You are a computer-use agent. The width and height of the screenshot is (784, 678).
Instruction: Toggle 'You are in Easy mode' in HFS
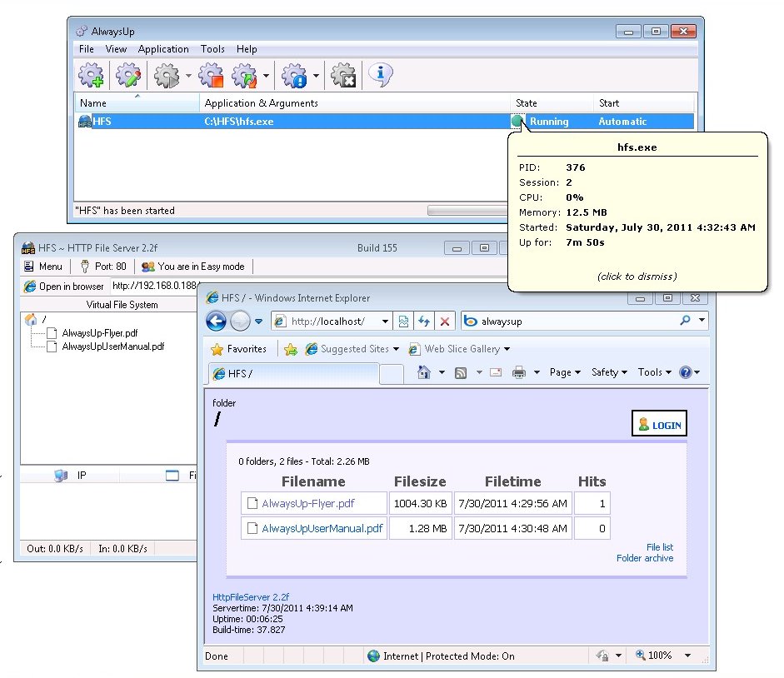[x=193, y=267]
